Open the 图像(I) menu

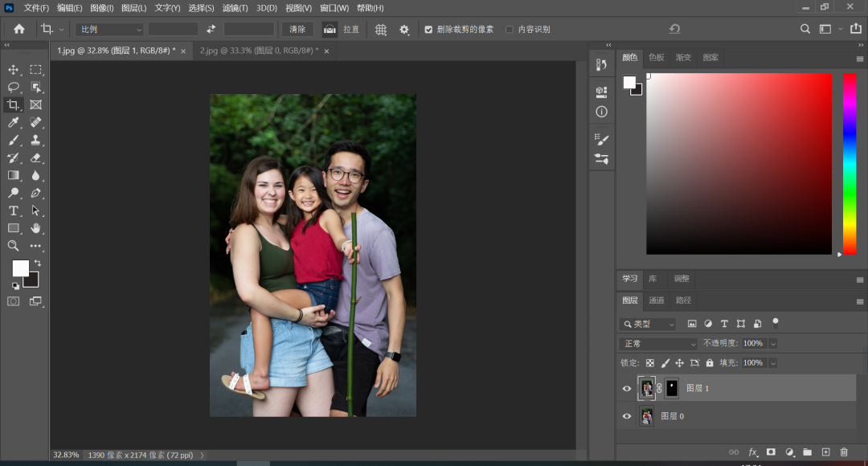(102, 8)
